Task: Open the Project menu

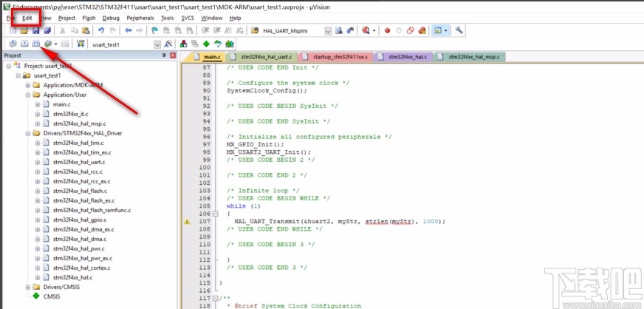Action: click(x=66, y=18)
